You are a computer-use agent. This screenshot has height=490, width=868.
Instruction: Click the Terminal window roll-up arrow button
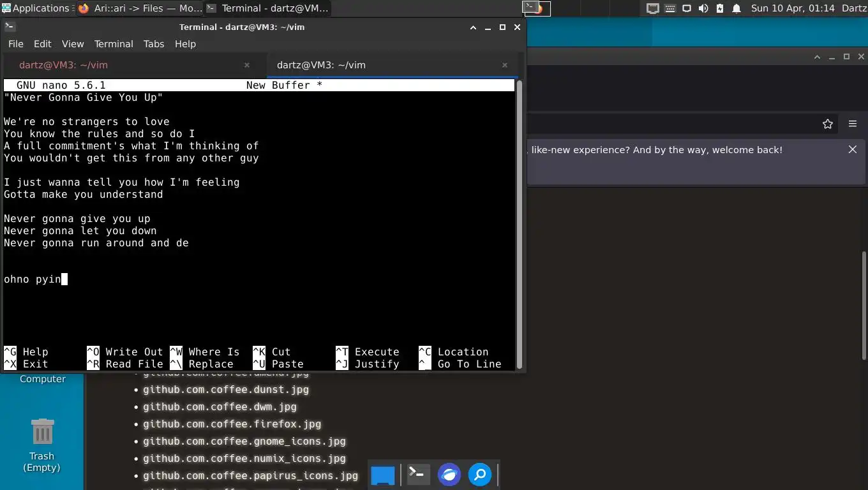474,27
